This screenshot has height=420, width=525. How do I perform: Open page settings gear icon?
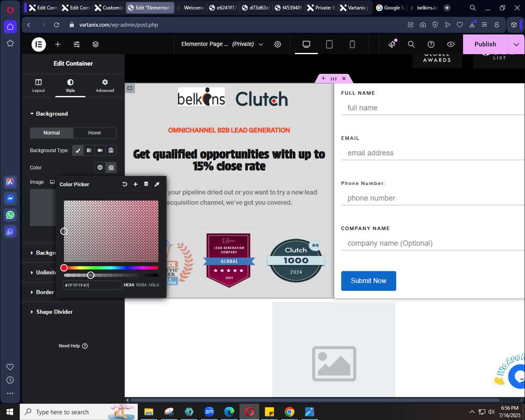[278, 44]
